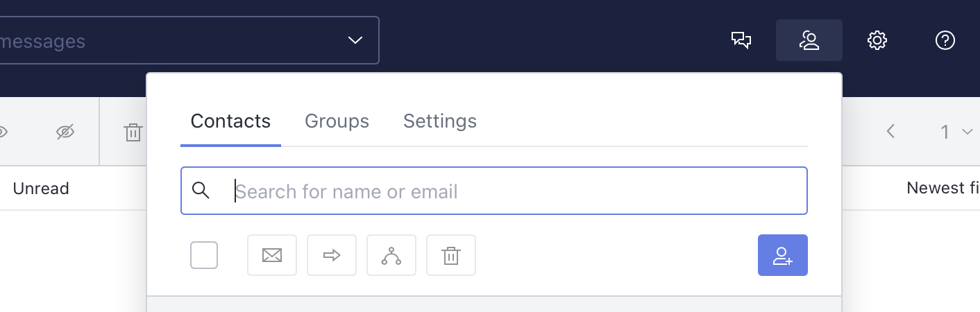The height and width of the screenshot is (312, 980).
Task: Mark messages unread with crossed-eye icon
Action: pyautogui.click(x=65, y=132)
